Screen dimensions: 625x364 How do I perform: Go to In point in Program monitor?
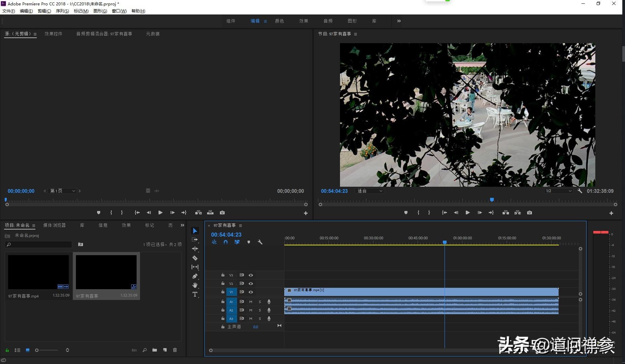coord(445,213)
